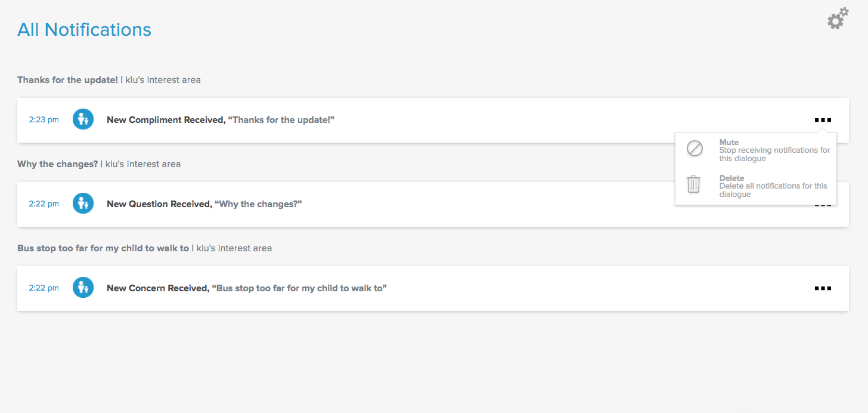Open the "Why the changes?" dialogue heading

(57, 164)
